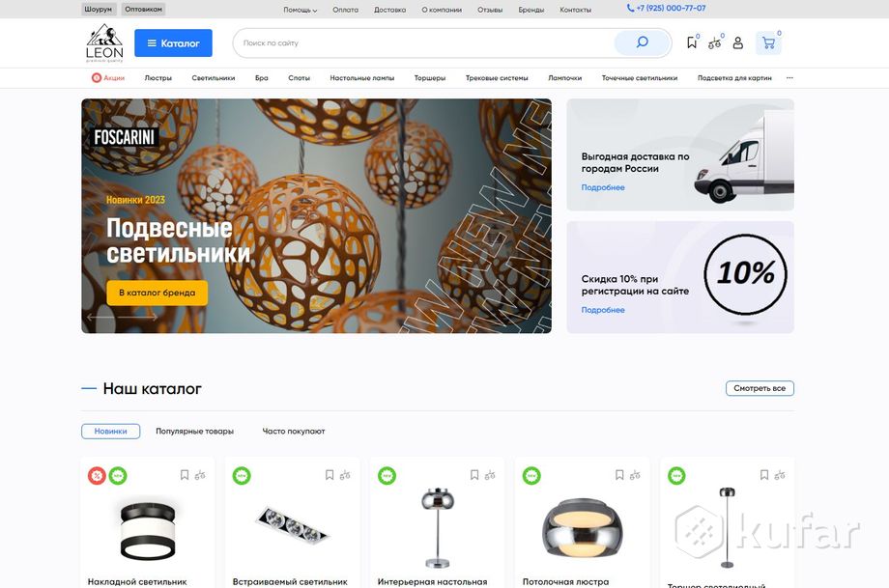Viewport: 889px width, 588px height.
Task: Click the LEON logo
Action: point(104,43)
